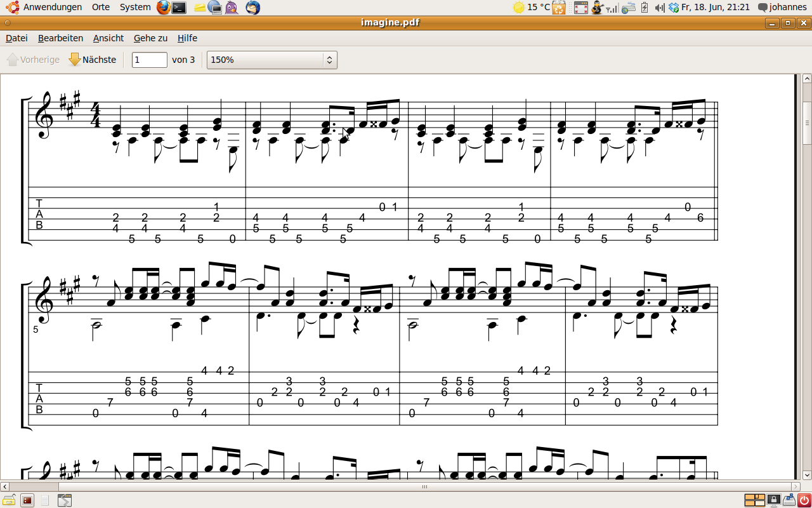812x508 pixels.
Task: Open the Bearbeiten menu
Action: 60,38
